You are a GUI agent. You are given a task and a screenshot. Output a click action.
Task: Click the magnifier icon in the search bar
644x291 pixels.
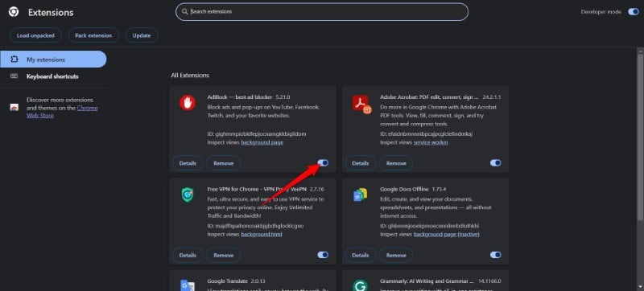click(x=185, y=12)
